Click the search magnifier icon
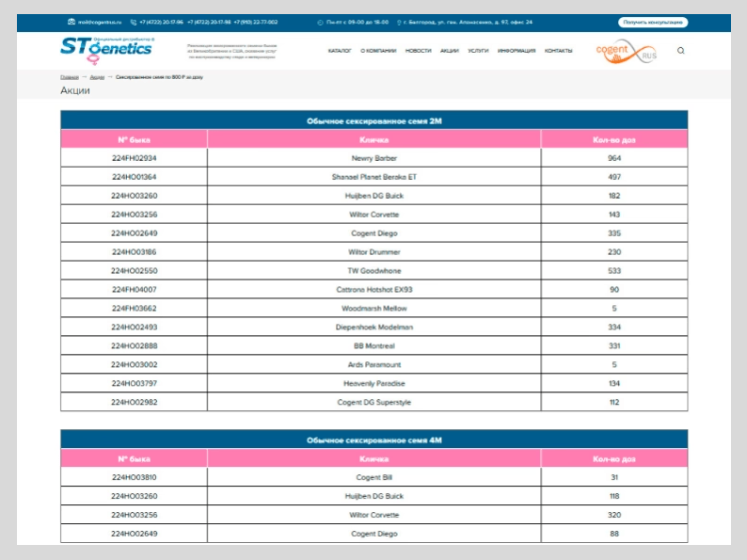This screenshot has height=560, width=747. pyautogui.click(x=681, y=51)
